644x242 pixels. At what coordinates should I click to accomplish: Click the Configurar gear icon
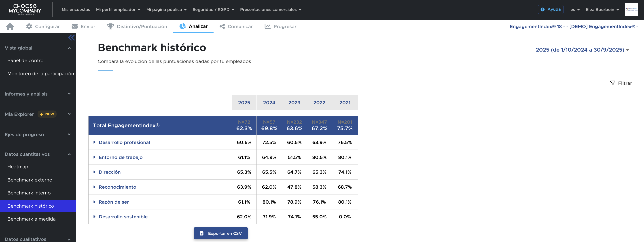(29, 26)
